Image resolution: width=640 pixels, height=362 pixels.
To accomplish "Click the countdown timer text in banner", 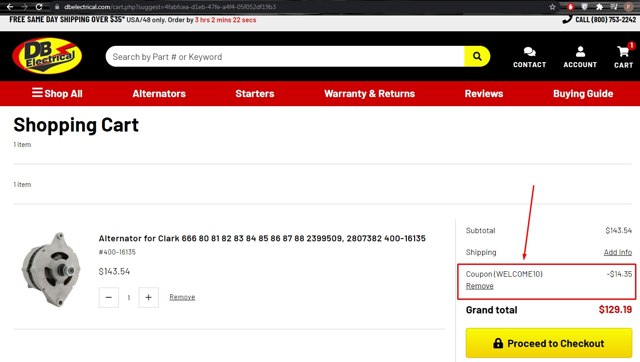I will coord(225,20).
